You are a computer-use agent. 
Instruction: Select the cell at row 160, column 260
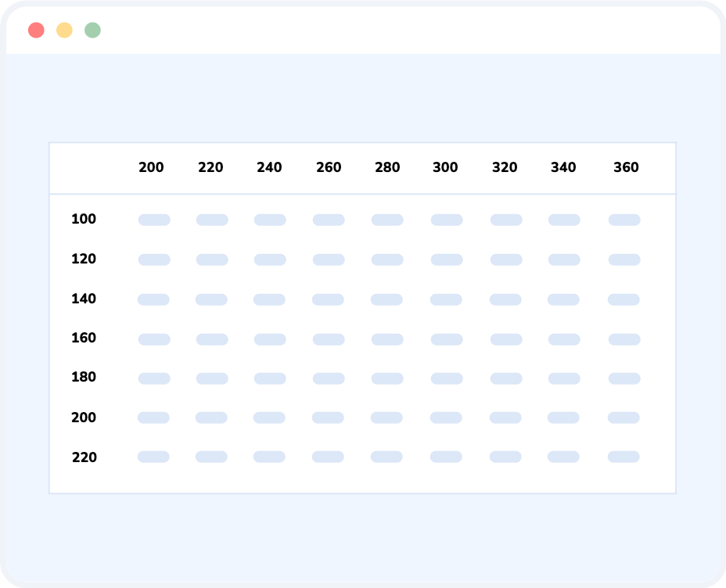coord(329,339)
